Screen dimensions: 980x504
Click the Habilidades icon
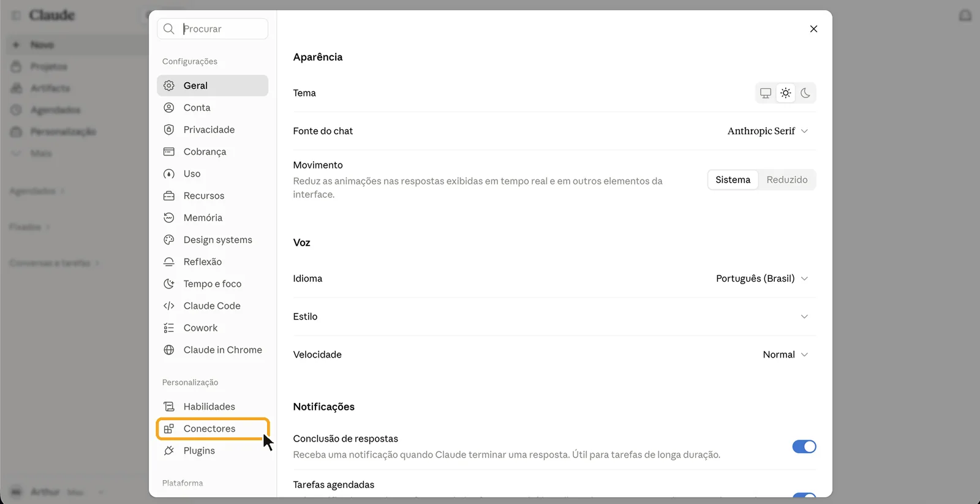169,407
